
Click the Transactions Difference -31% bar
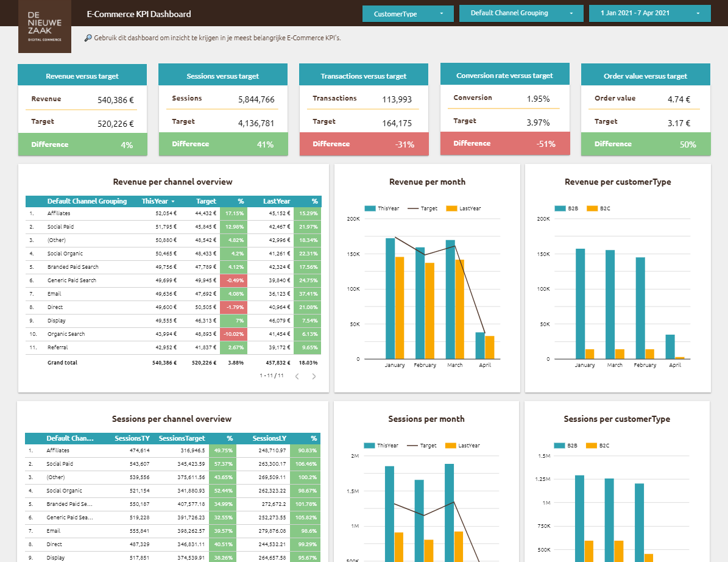pos(364,144)
